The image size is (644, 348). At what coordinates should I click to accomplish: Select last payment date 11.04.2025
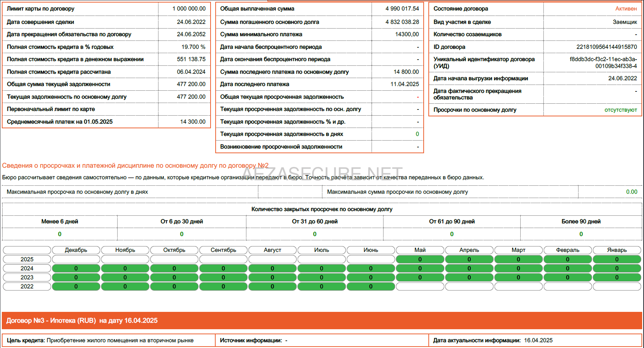(404, 84)
